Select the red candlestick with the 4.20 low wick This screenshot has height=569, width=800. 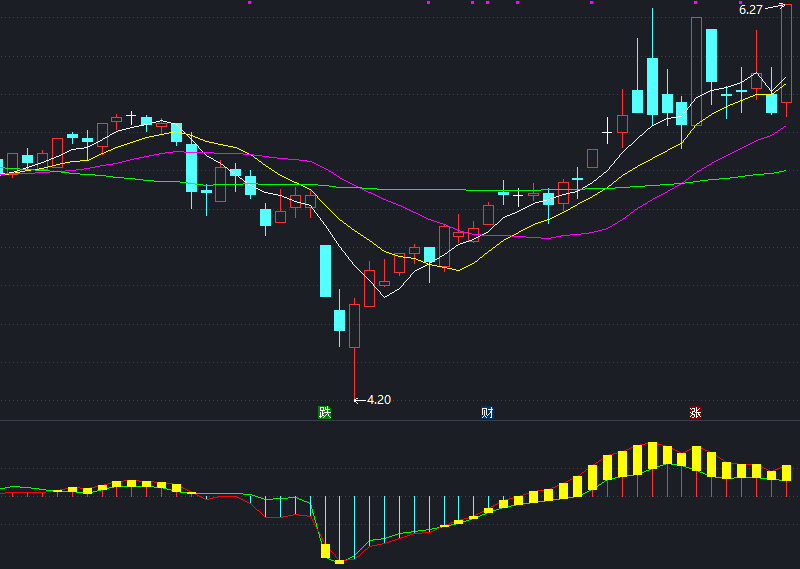tap(354, 349)
